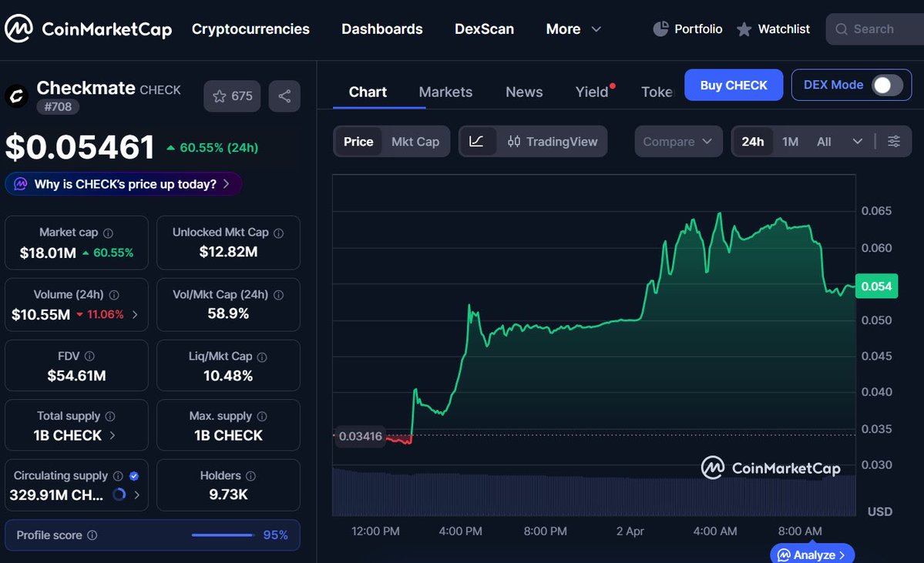Click the #708 rank badge

58,106
